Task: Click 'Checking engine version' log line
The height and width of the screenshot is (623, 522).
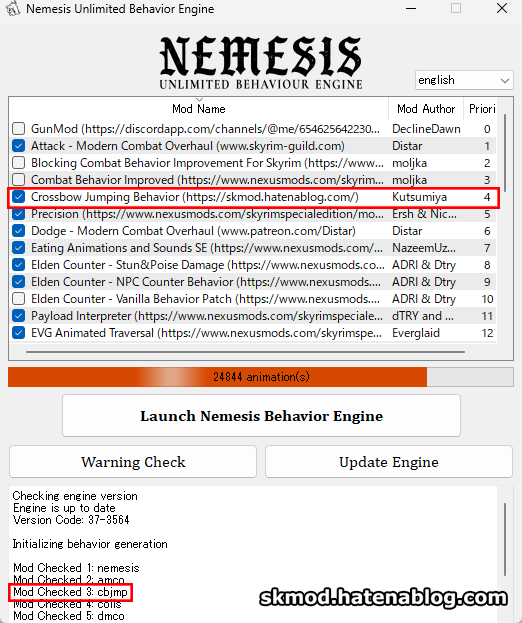Action: pos(75,496)
